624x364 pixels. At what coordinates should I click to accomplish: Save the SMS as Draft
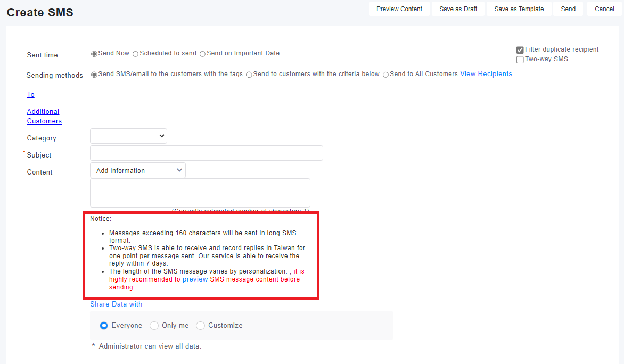click(458, 9)
